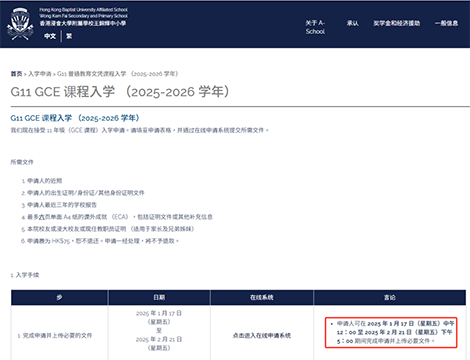470x360 pixels.
Task: Open the 一般信息 menu
Action: pyautogui.click(x=446, y=23)
